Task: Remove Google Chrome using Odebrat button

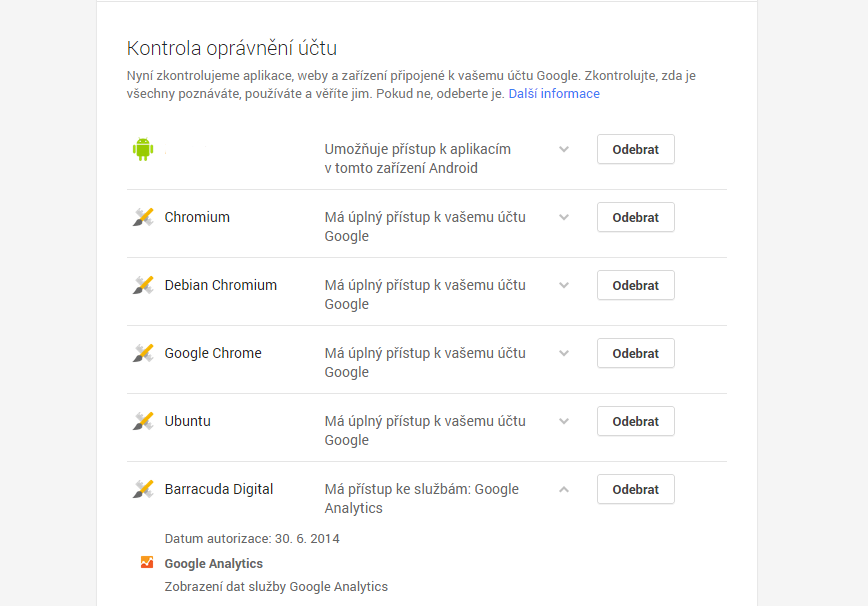Action: [x=635, y=353]
